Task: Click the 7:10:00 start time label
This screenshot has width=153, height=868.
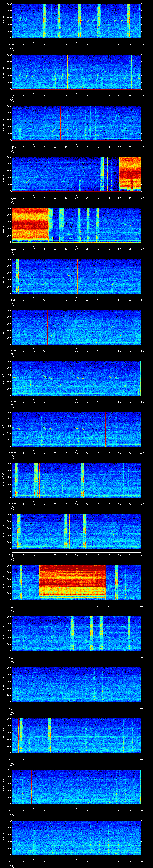Action: click(12, 504)
